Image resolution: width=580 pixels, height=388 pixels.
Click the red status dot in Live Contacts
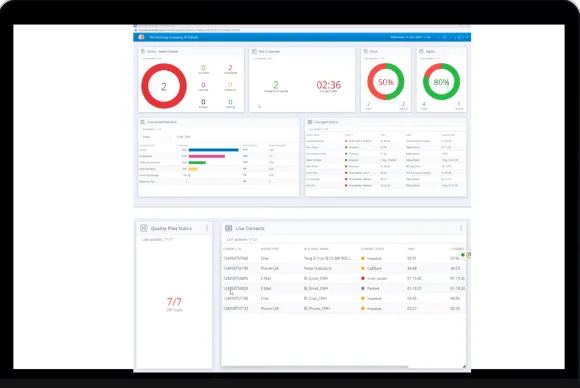coord(362,278)
